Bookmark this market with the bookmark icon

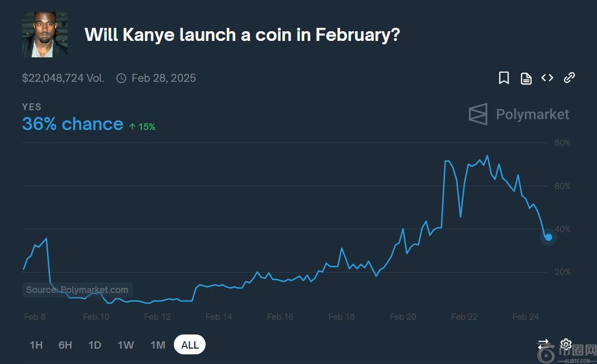[504, 78]
